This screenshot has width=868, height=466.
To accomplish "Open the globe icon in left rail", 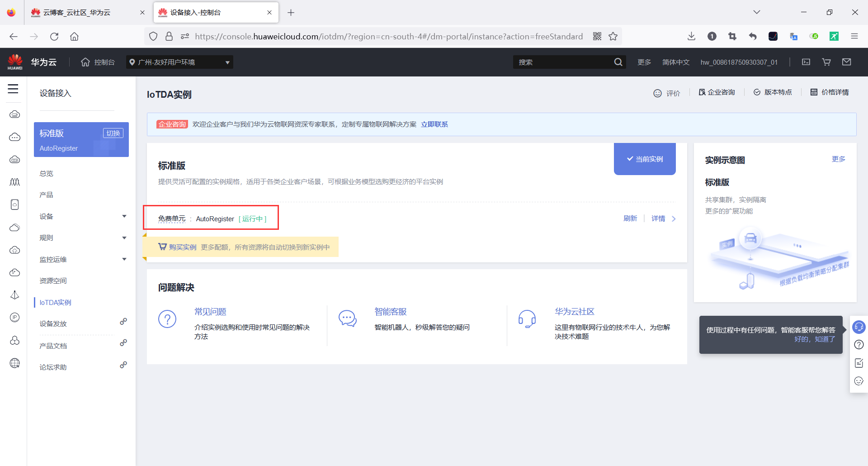I will coord(15,363).
